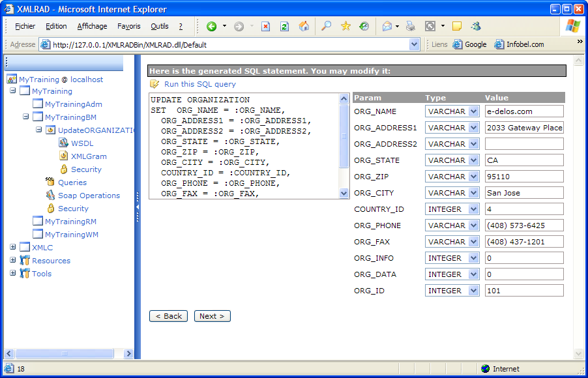Screen dimensions: 588x378
Task: Open the Favorites star icon
Action: click(x=345, y=27)
